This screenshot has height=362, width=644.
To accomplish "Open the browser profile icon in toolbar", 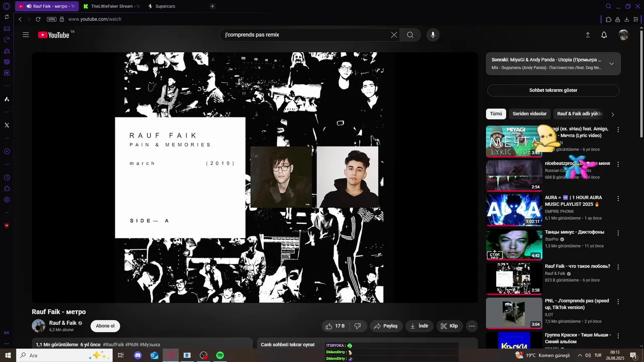I will [x=617, y=19].
